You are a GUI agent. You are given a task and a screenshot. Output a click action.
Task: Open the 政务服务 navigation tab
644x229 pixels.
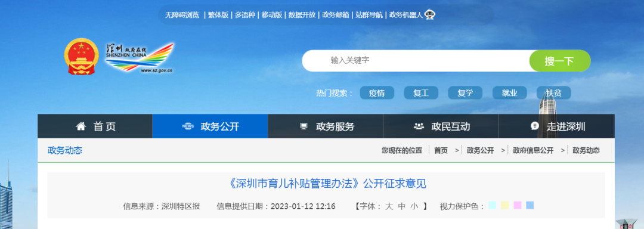click(x=326, y=126)
